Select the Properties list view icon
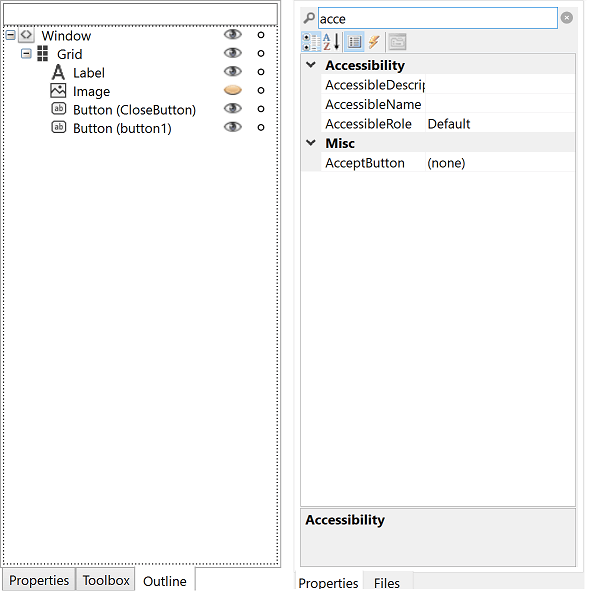Viewport: 590px width, 595px height. (354, 42)
